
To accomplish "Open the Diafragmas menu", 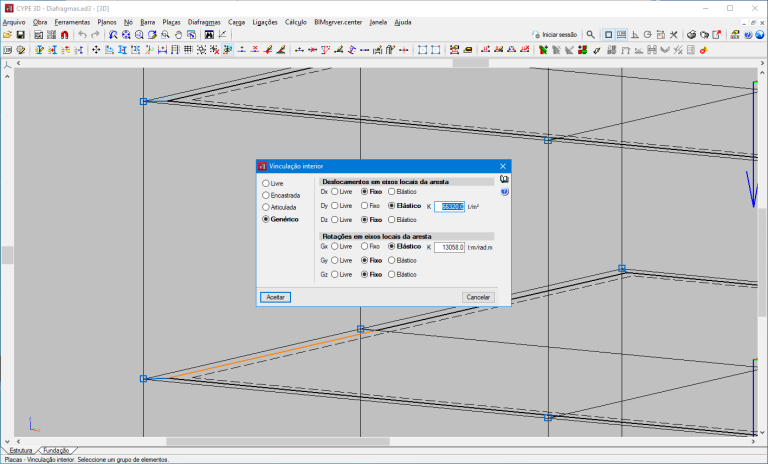I will pos(204,21).
